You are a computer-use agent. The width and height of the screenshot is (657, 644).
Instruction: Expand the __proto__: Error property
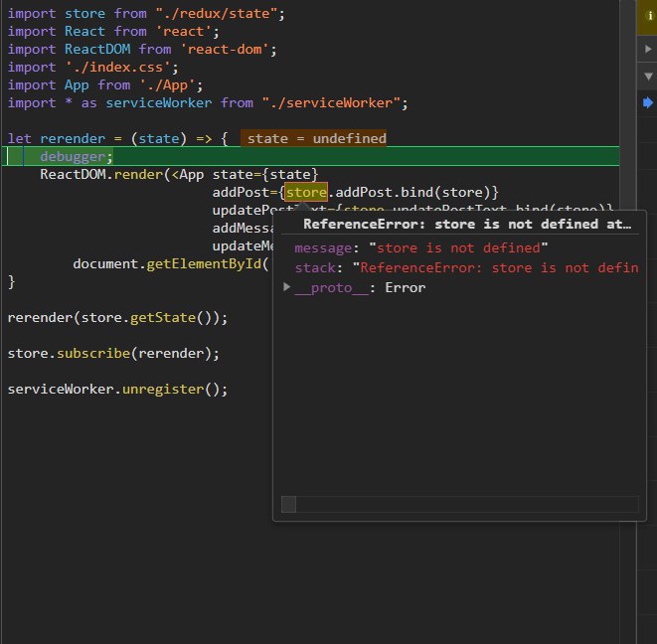[287, 287]
